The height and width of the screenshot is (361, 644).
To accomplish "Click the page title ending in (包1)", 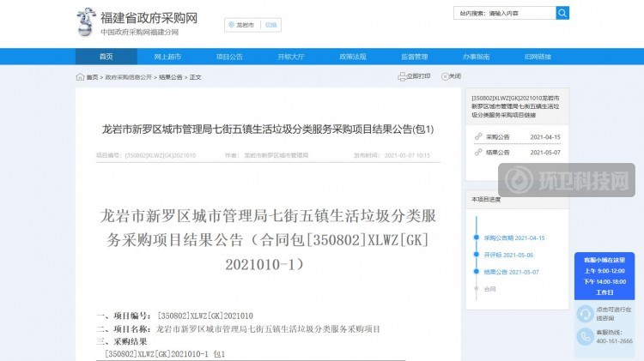I will (268, 129).
